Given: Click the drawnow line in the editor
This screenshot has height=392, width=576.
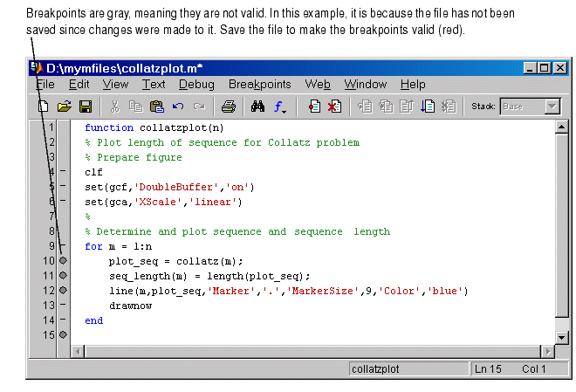Looking at the screenshot, I should click(131, 306).
